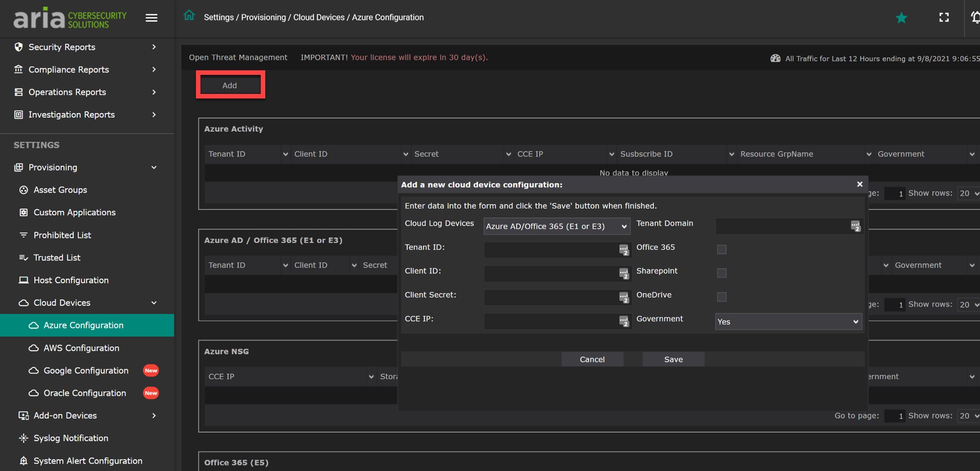
Task: Click the Cloud Devices cloud icon
Action: [x=24, y=303]
